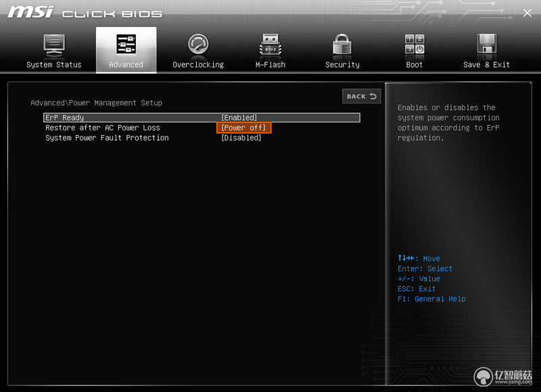Click the 'F1: General Help' hint

click(x=431, y=299)
